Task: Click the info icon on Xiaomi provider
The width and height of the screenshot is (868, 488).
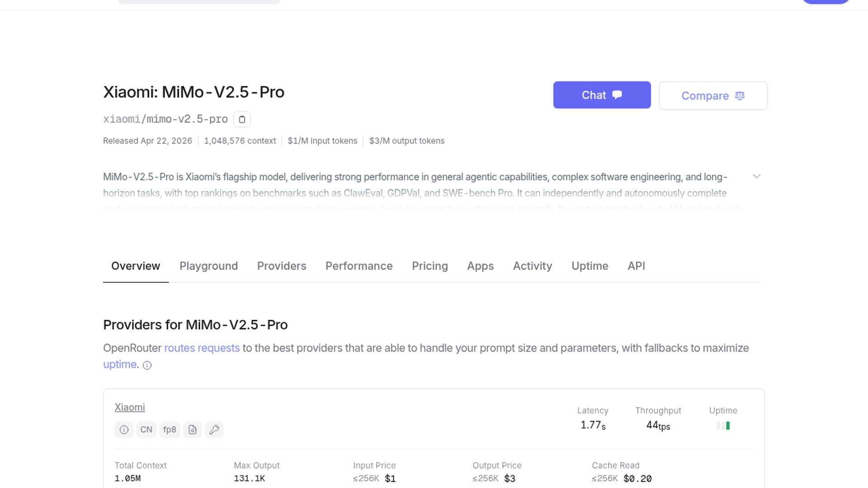Action: click(124, 430)
